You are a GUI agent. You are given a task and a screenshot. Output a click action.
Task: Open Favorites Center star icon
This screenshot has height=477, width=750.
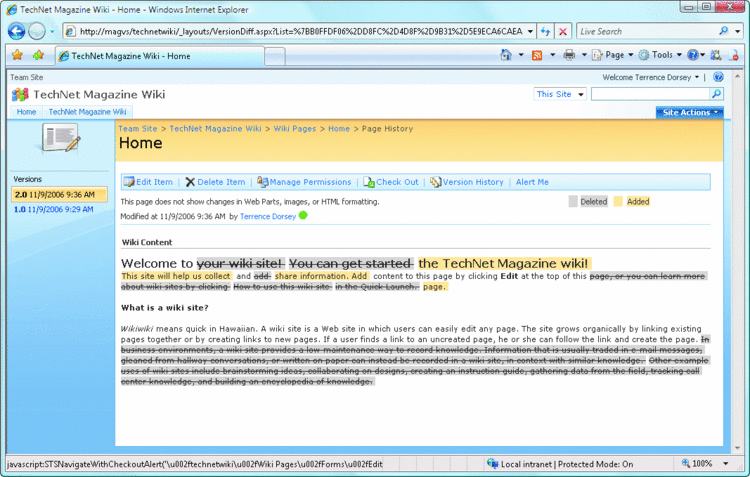pos(17,55)
